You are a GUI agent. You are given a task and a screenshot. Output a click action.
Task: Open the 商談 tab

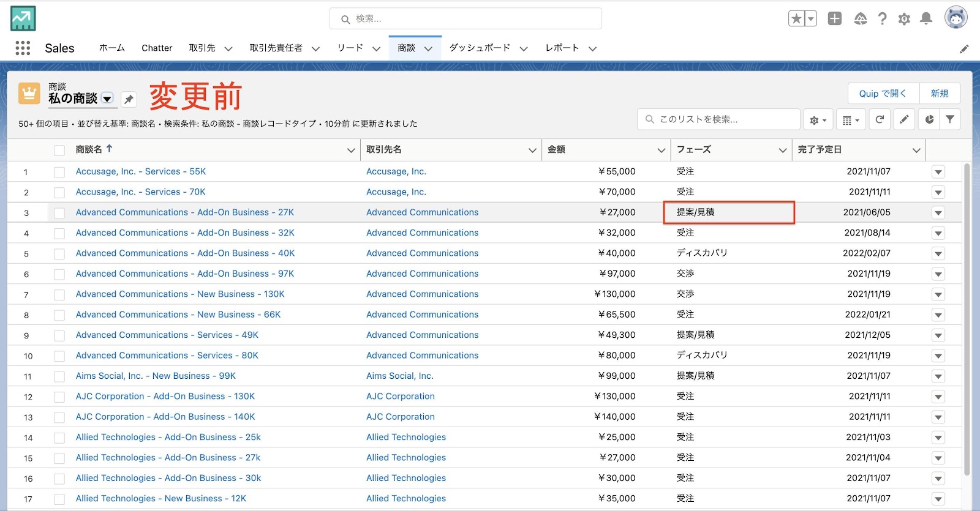(407, 48)
